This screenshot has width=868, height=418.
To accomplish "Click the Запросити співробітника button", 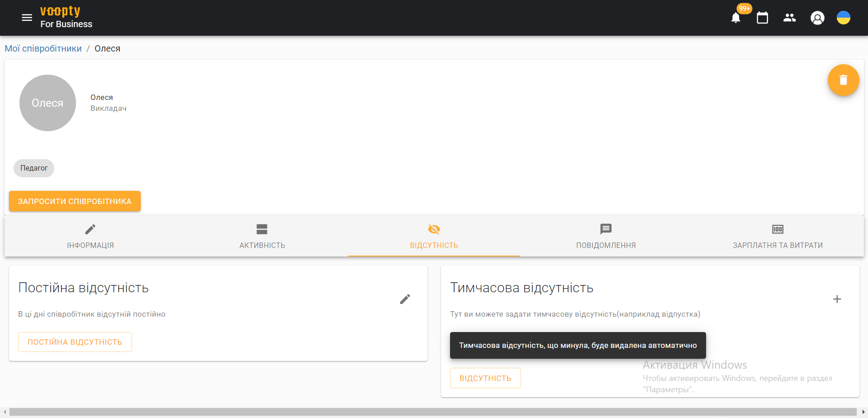I will coord(75,201).
